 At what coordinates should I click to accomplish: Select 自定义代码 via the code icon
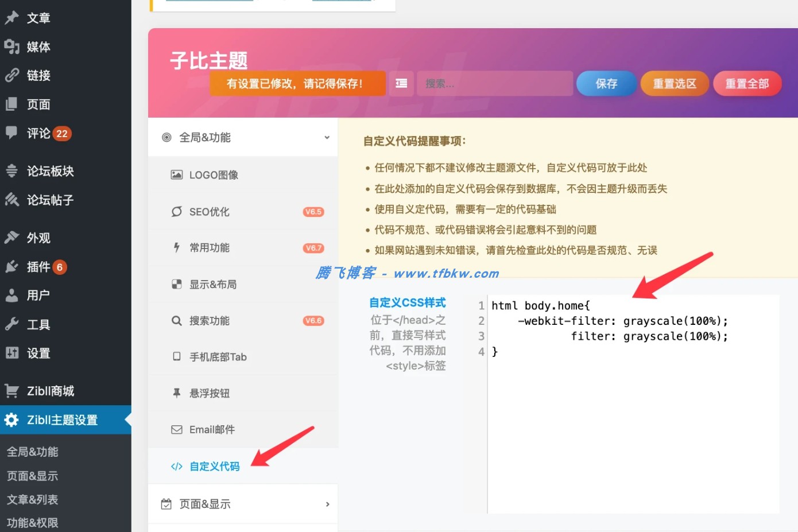(176, 466)
